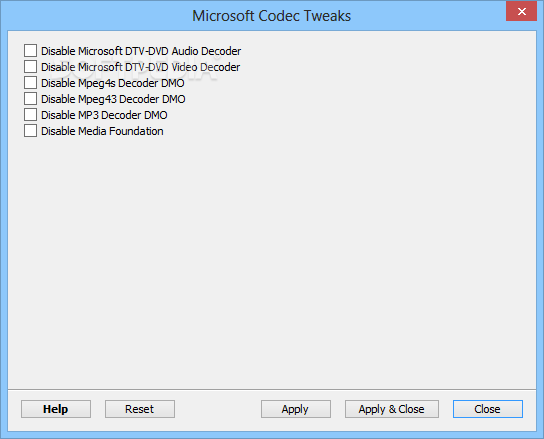Viewport: 544px width, 439px height.
Task: Enable Disable Microsoft DTV-DVD Audio Decoder checkbox
Action: [31, 51]
